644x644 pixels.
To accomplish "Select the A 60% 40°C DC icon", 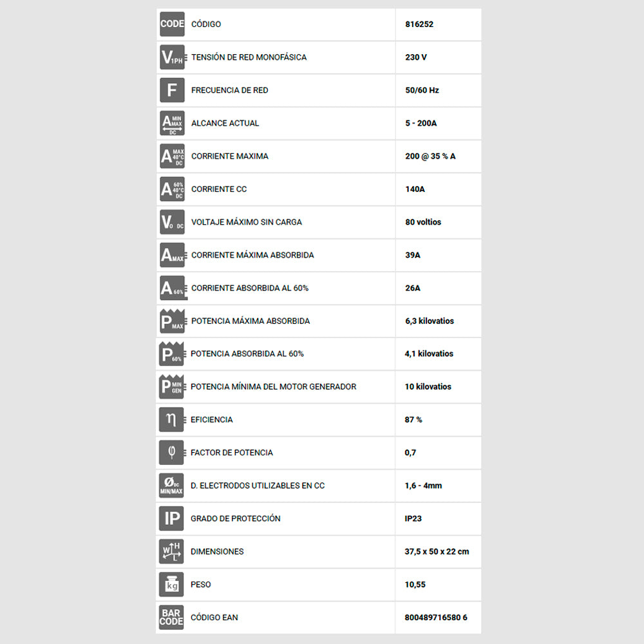I will [x=172, y=189].
